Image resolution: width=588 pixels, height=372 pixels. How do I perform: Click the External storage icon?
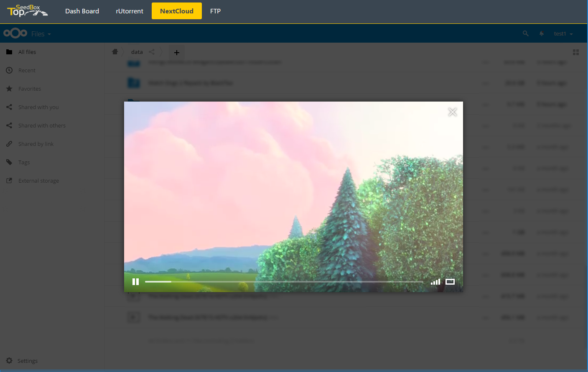coord(9,181)
